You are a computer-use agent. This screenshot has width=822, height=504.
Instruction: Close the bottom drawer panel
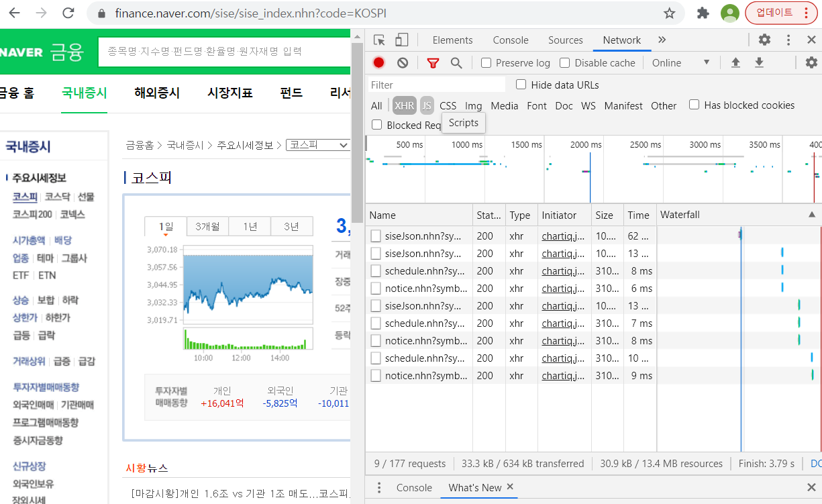pos(811,488)
